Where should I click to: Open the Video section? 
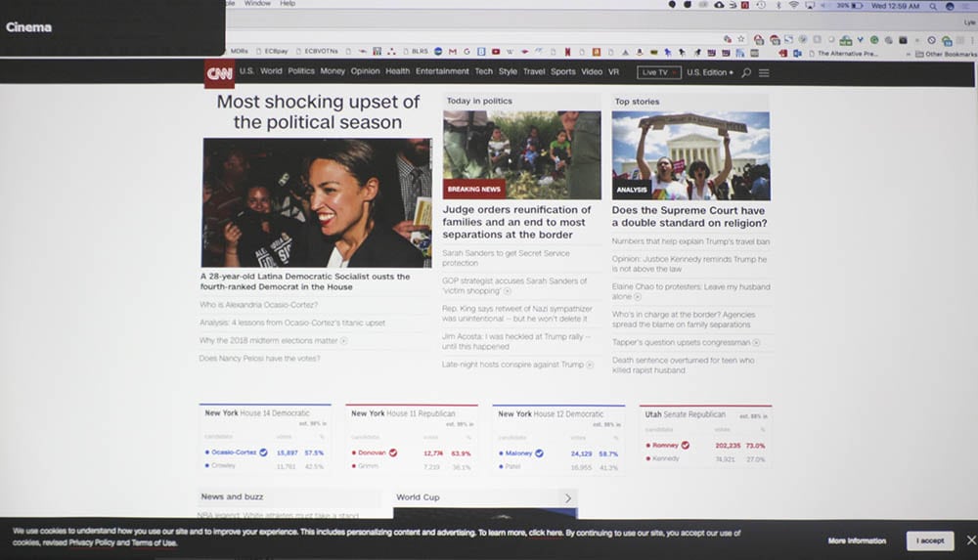(592, 71)
